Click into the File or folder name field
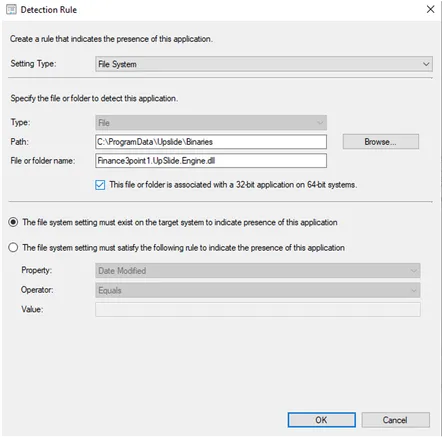The image size is (442, 437). [211, 161]
